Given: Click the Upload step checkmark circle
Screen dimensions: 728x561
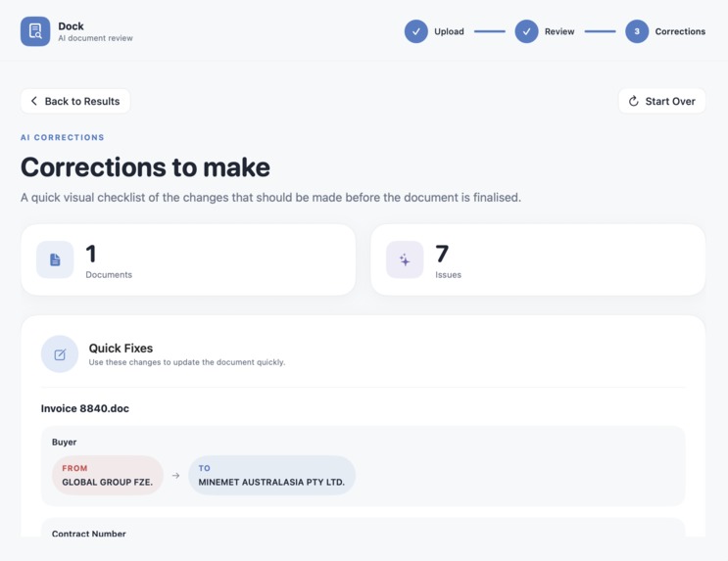Looking at the screenshot, I should click(x=416, y=31).
